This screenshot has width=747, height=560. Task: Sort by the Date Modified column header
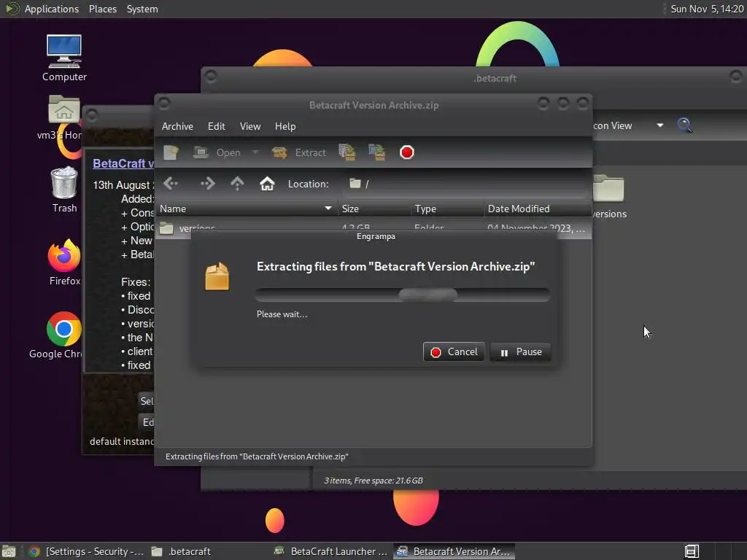(538, 209)
